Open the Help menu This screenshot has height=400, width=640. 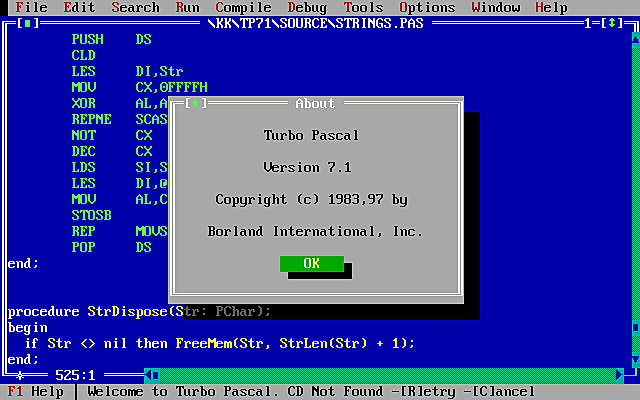(551, 7)
